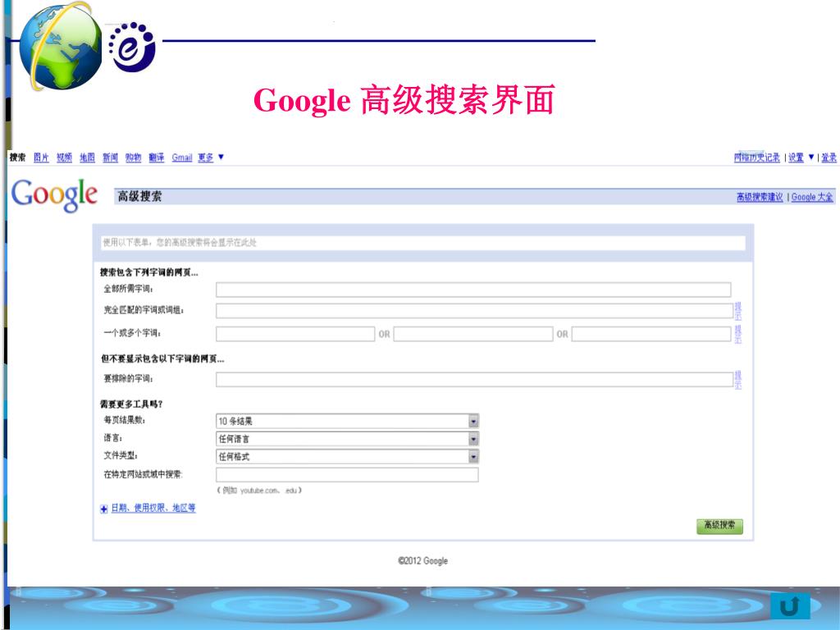Open 新闻 in the top navigation
This screenshot has width=840, height=630.
coord(111,157)
